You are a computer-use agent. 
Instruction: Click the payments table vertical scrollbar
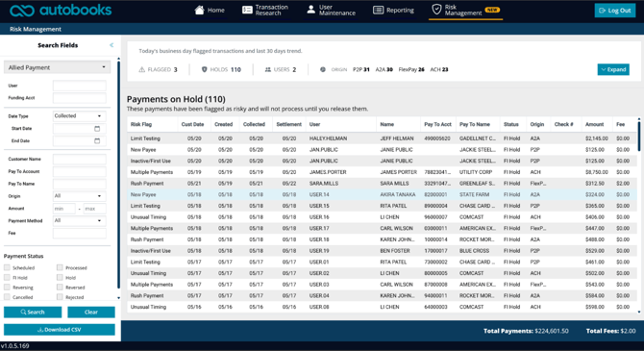639,136
